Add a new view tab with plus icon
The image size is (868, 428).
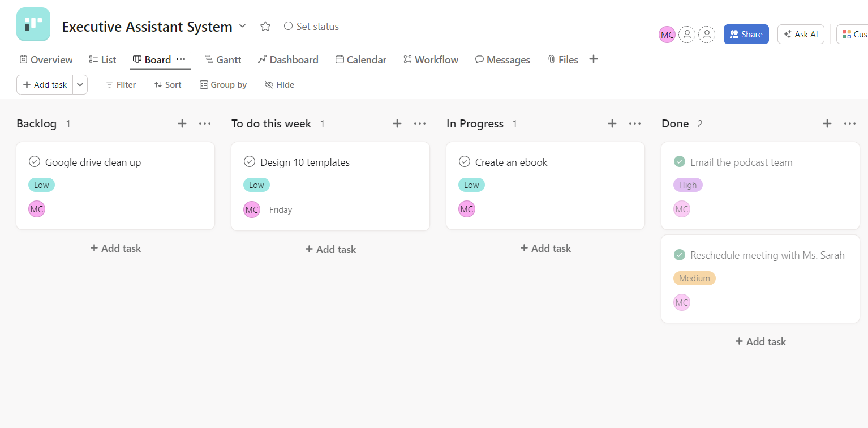tap(594, 59)
